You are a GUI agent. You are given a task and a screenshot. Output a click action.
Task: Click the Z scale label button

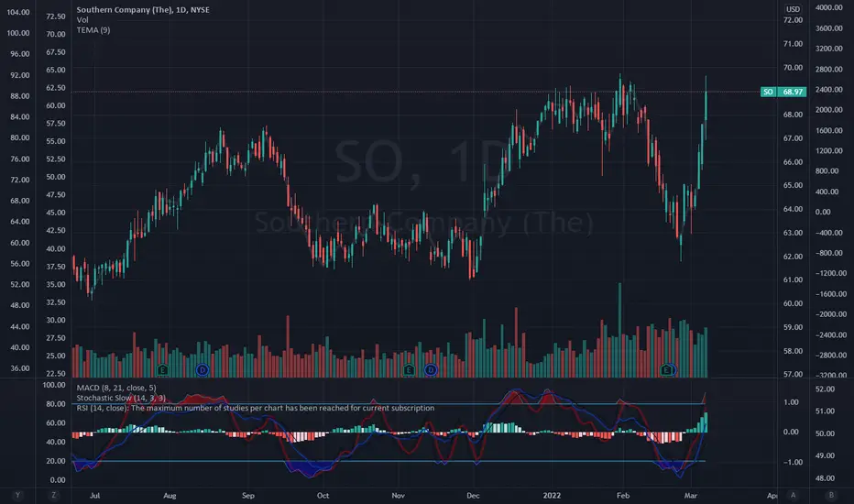click(x=53, y=495)
